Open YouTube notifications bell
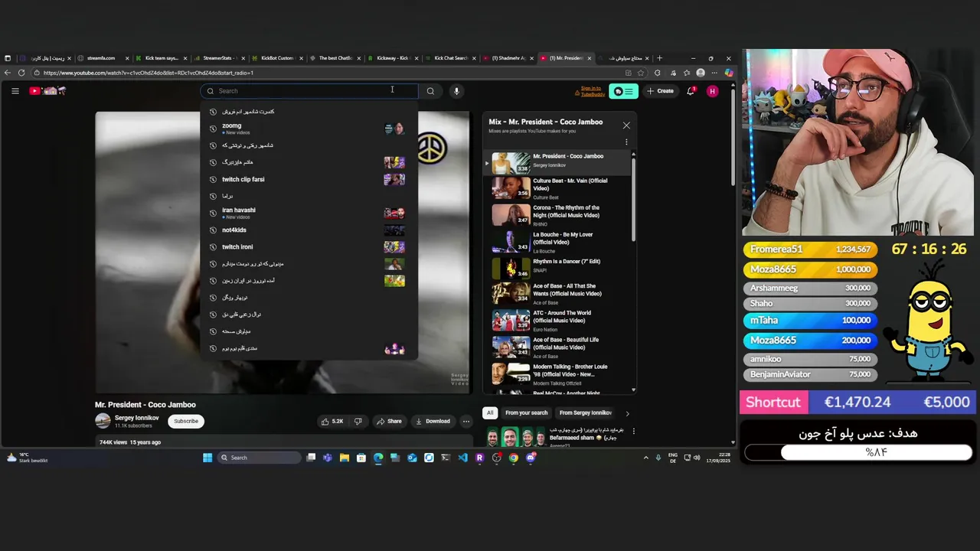This screenshot has width=980, height=551. [x=691, y=91]
